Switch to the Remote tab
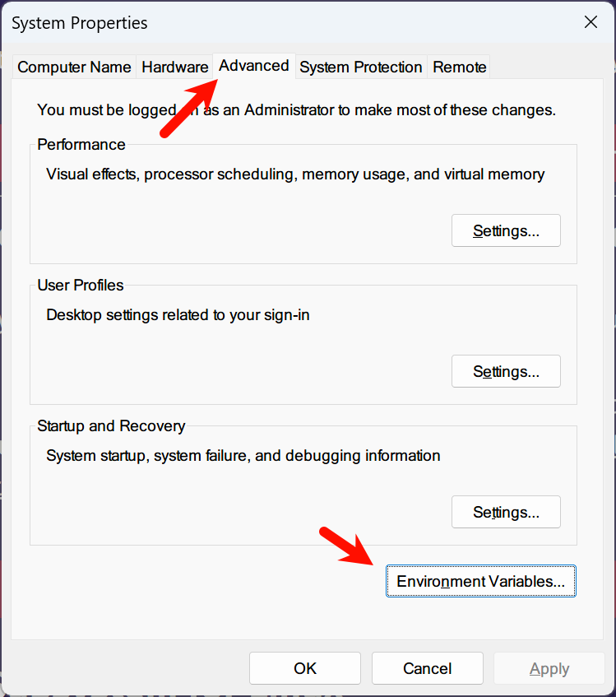The width and height of the screenshot is (616, 697). point(460,67)
